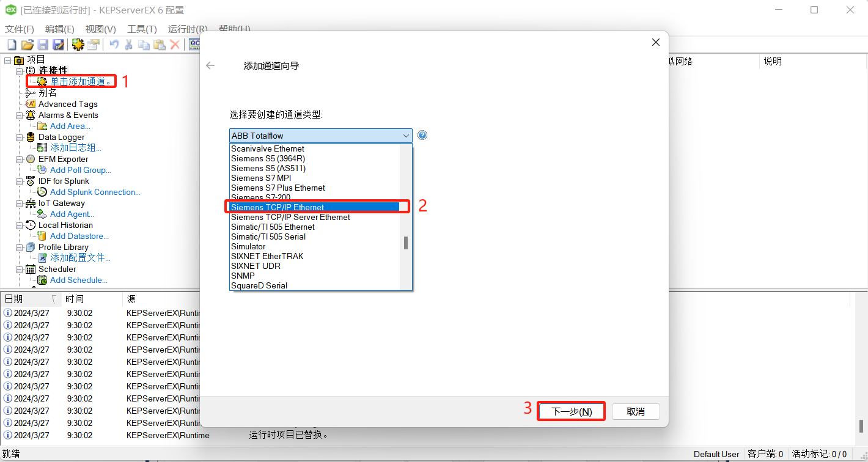The height and width of the screenshot is (462, 868).
Task: Choose Siemens S7 Plus Ethernet in list
Action: [x=314, y=188]
